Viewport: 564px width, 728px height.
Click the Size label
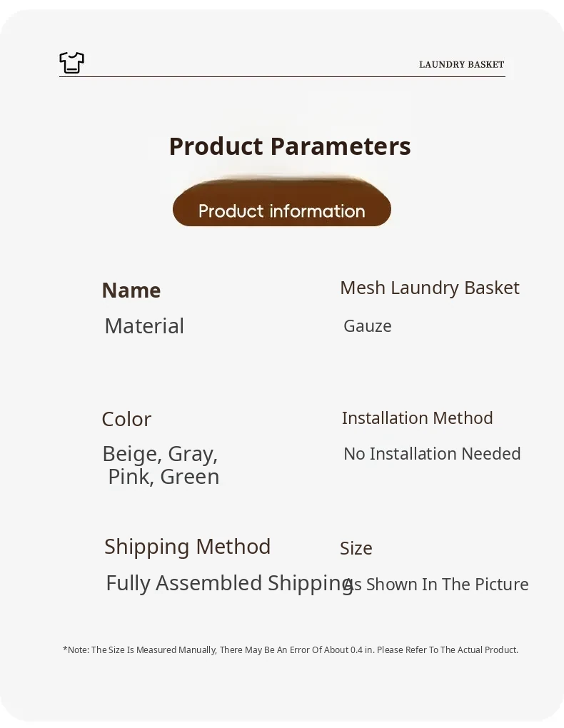coord(356,548)
